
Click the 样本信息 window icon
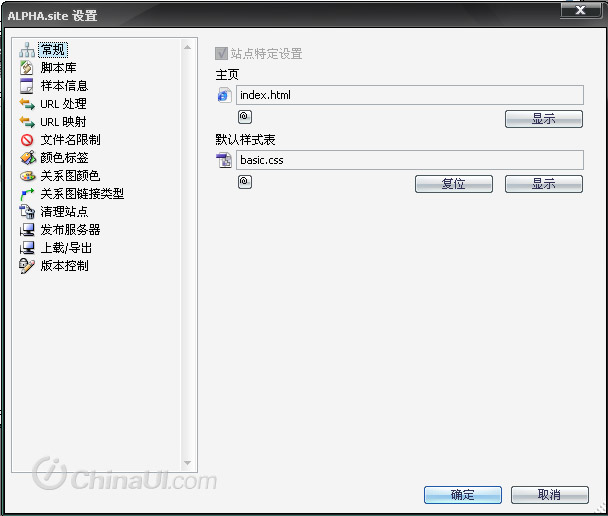[x=27, y=86]
